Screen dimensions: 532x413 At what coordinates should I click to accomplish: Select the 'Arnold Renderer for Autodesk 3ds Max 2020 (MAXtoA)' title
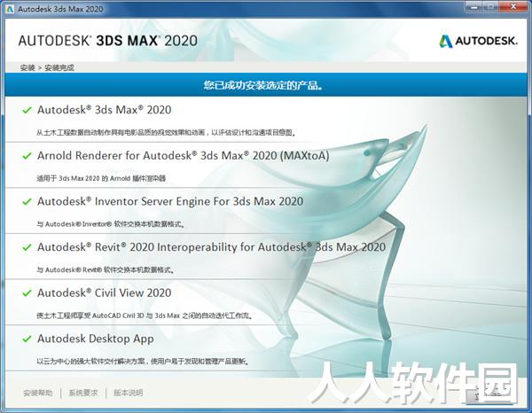pyautogui.click(x=184, y=156)
